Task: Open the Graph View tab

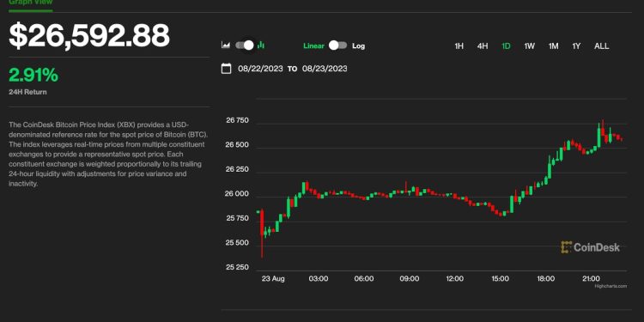Action: pyautogui.click(x=30, y=2)
